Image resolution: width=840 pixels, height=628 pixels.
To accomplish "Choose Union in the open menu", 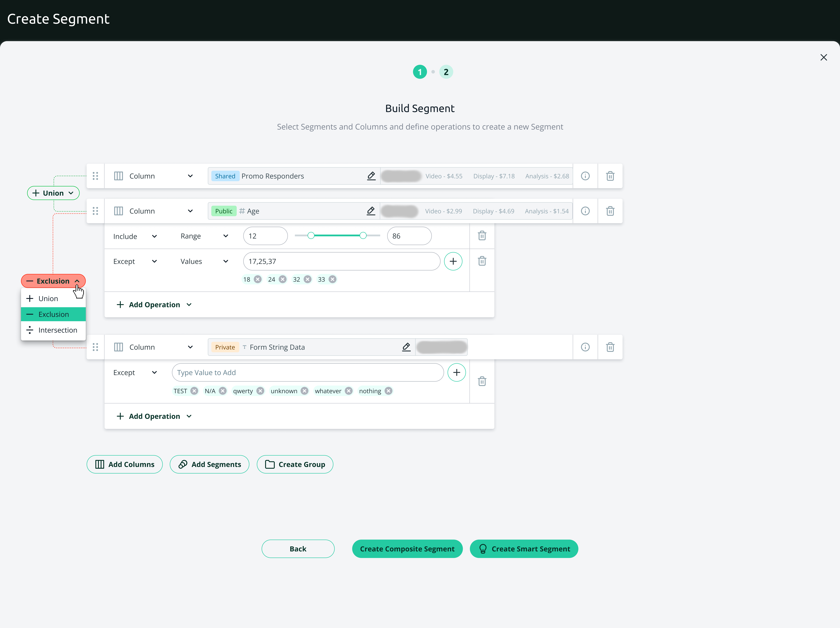I will pos(48,299).
